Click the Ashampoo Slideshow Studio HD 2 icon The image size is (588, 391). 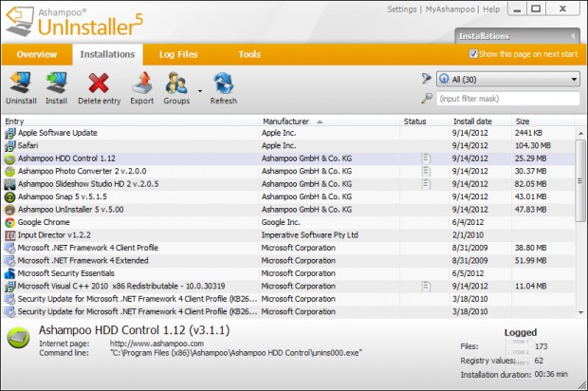(x=9, y=184)
